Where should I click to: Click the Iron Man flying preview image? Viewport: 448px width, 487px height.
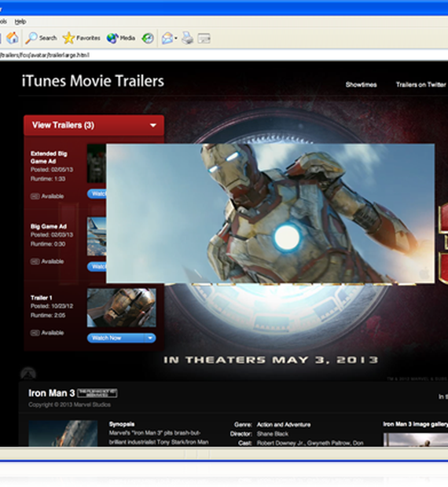[x=270, y=214]
